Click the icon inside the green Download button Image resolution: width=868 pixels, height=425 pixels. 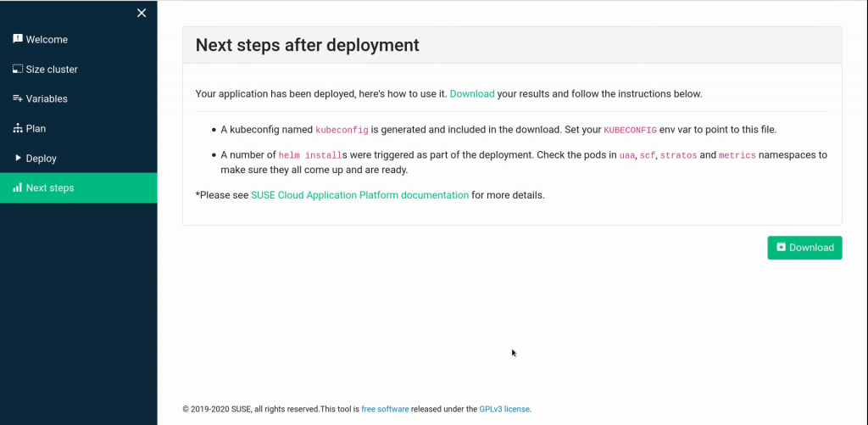click(781, 248)
